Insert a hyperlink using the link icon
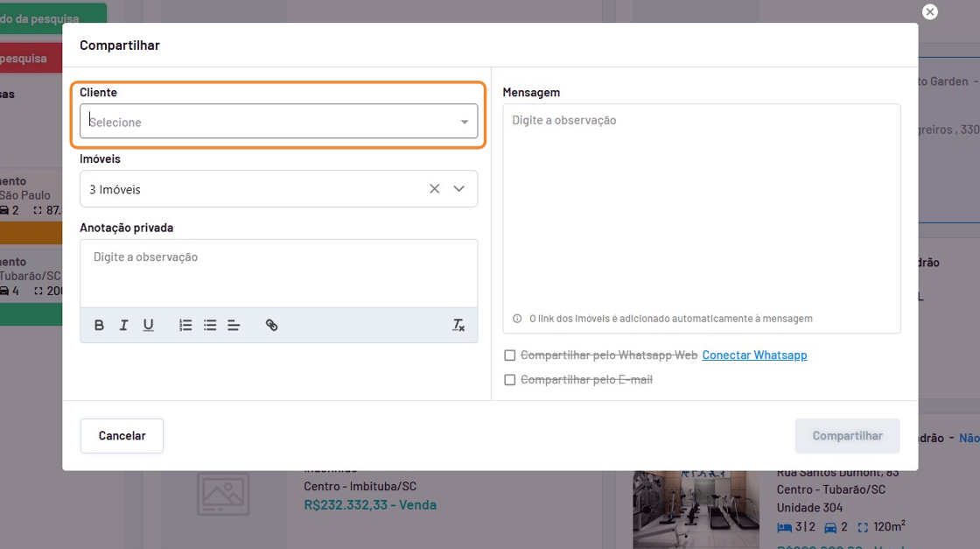The height and width of the screenshot is (549, 980). pos(271,325)
